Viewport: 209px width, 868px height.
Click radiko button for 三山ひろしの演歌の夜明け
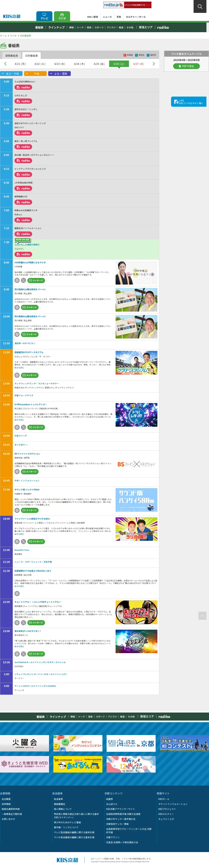pyautogui.click(x=23, y=254)
